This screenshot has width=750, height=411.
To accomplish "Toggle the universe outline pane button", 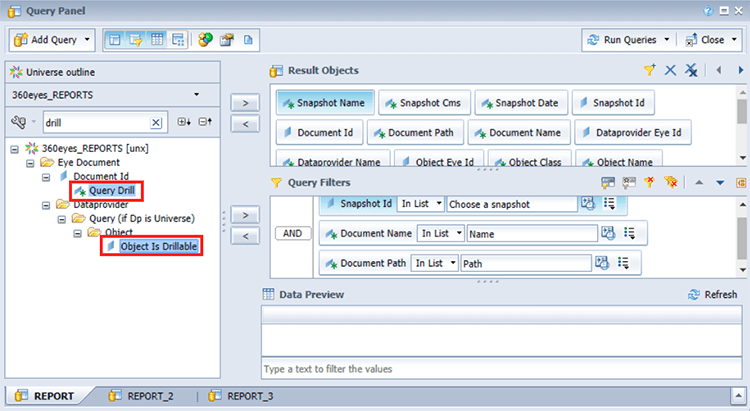I will 115,40.
